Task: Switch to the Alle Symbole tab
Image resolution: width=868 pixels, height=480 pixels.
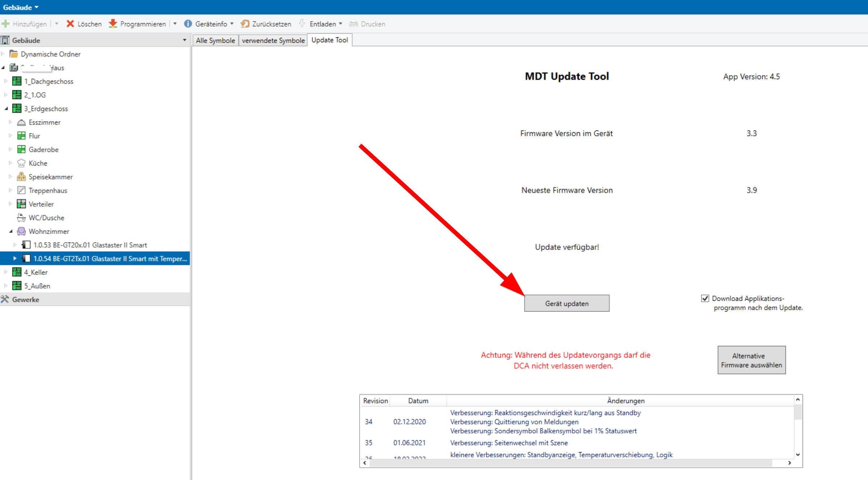Action: pos(215,40)
